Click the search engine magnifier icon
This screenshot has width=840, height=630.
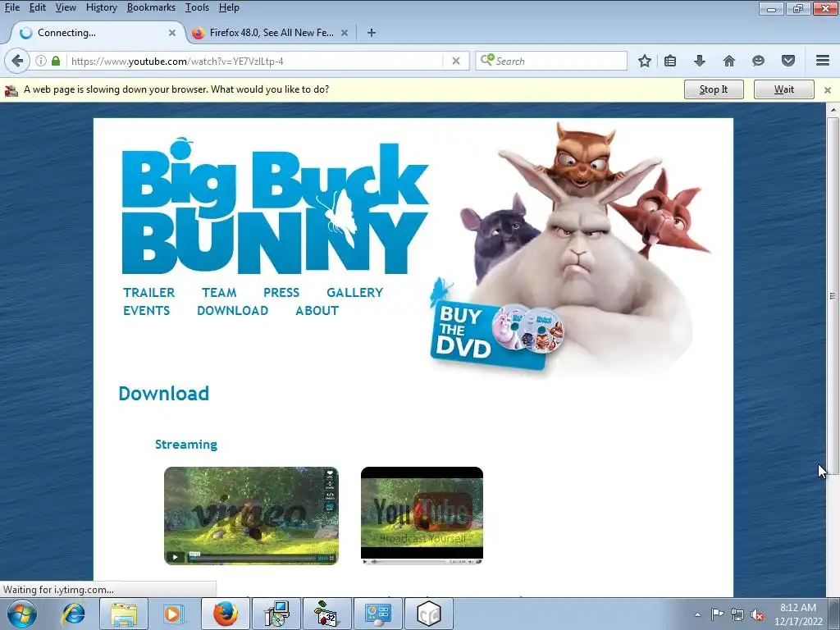486,60
